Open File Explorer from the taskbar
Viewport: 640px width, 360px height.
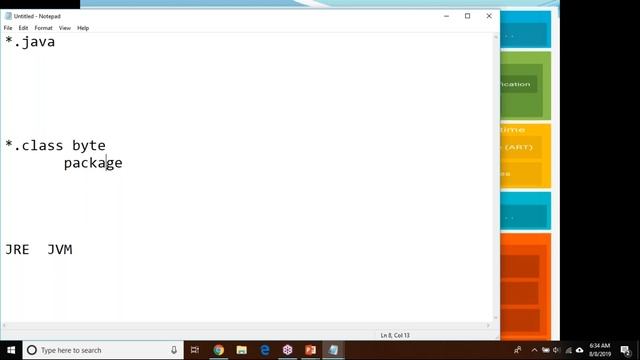(x=242, y=350)
